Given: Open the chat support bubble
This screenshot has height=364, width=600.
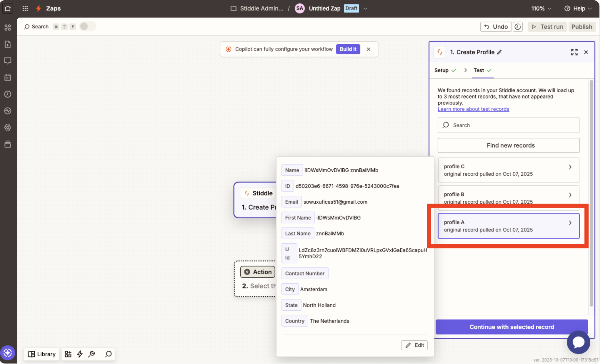Looking at the screenshot, I should pyautogui.click(x=578, y=342).
